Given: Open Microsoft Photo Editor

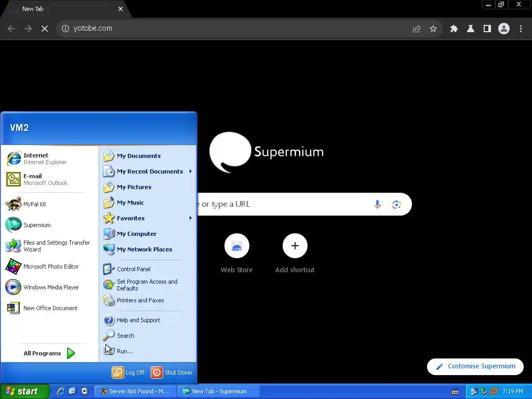Looking at the screenshot, I should [49, 267].
